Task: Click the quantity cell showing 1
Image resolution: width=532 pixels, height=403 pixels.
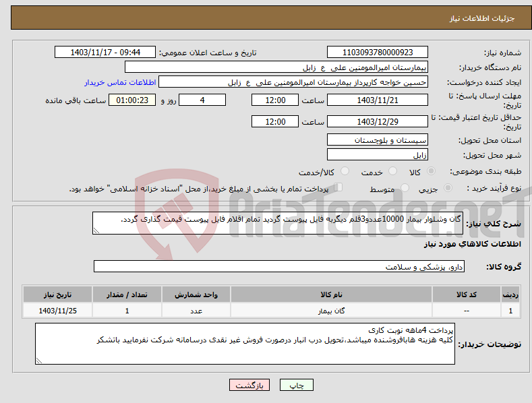Action: [x=127, y=311]
